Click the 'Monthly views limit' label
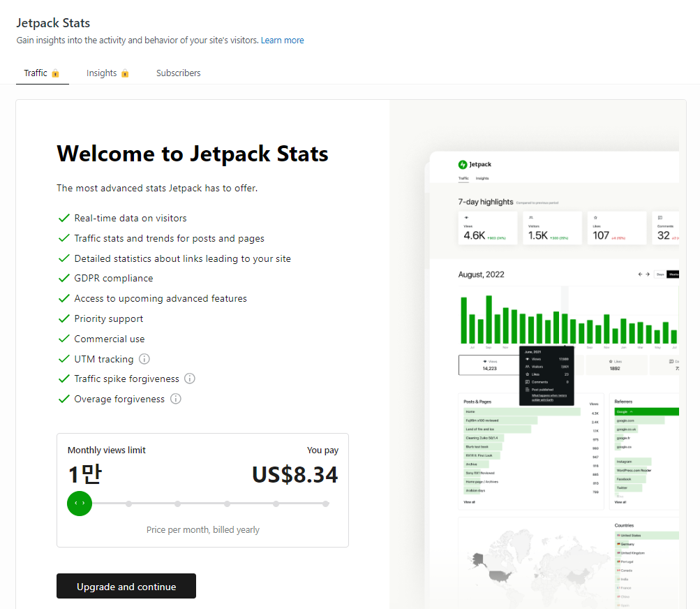This screenshot has width=700, height=609. pos(107,450)
